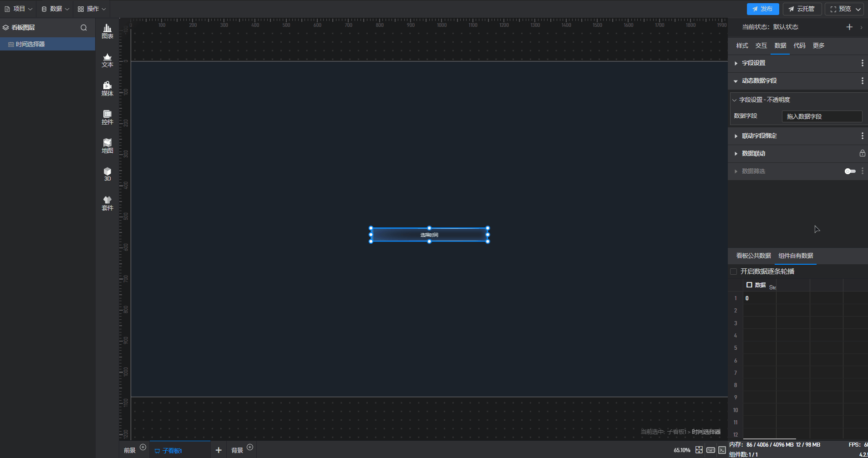The height and width of the screenshot is (458, 868).
Task: Open the console terminal icon
Action: pos(722,450)
